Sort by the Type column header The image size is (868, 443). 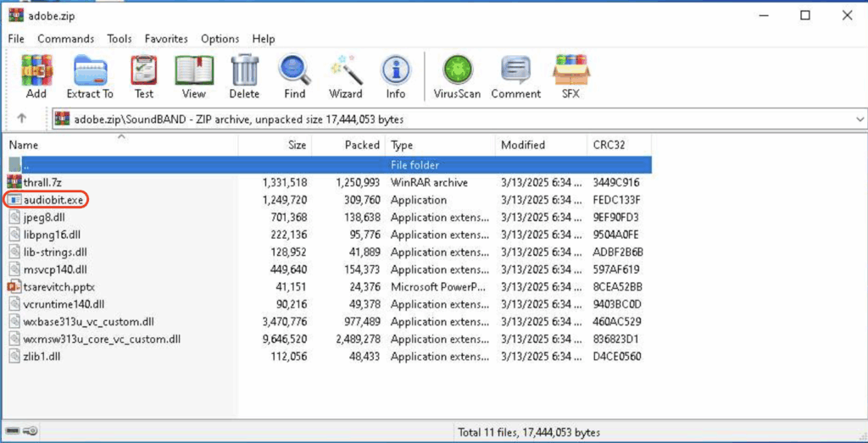[440, 145]
